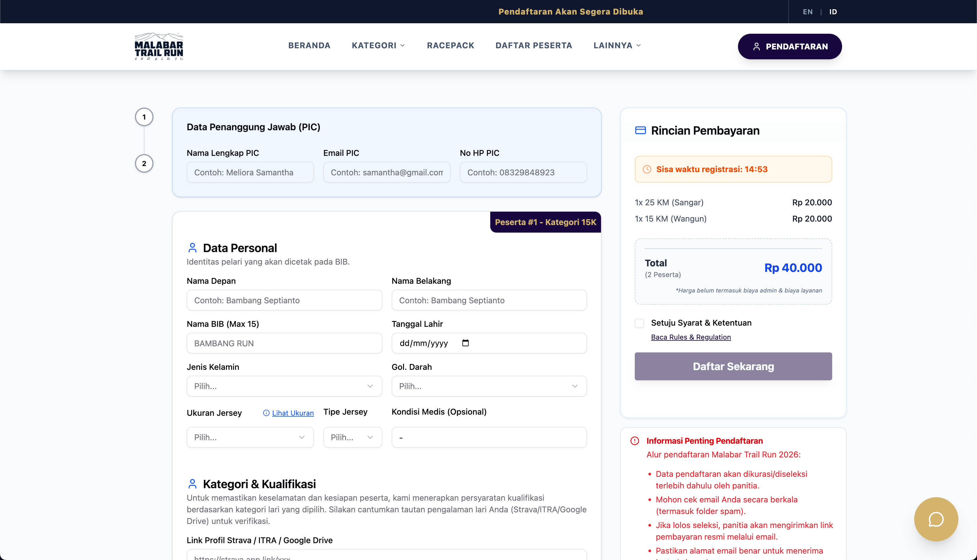This screenshot has width=977, height=560.
Task: Open the Lihat Ukuran size link
Action: click(x=293, y=413)
